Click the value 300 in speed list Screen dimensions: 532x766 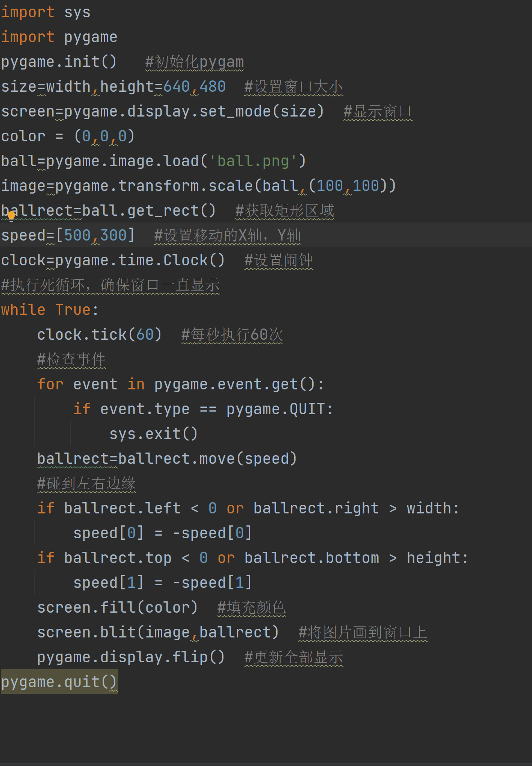[113, 236]
